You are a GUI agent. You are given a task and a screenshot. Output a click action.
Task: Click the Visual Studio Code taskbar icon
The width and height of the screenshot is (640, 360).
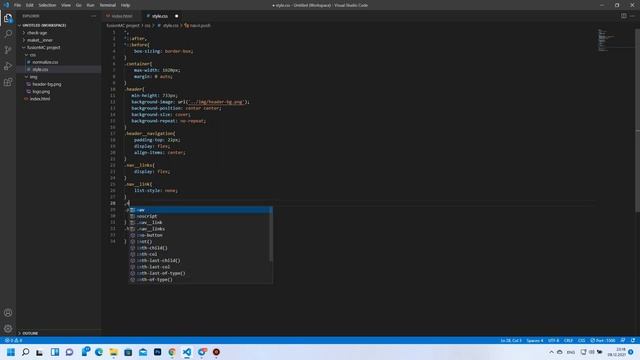click(x=187, y=352)
